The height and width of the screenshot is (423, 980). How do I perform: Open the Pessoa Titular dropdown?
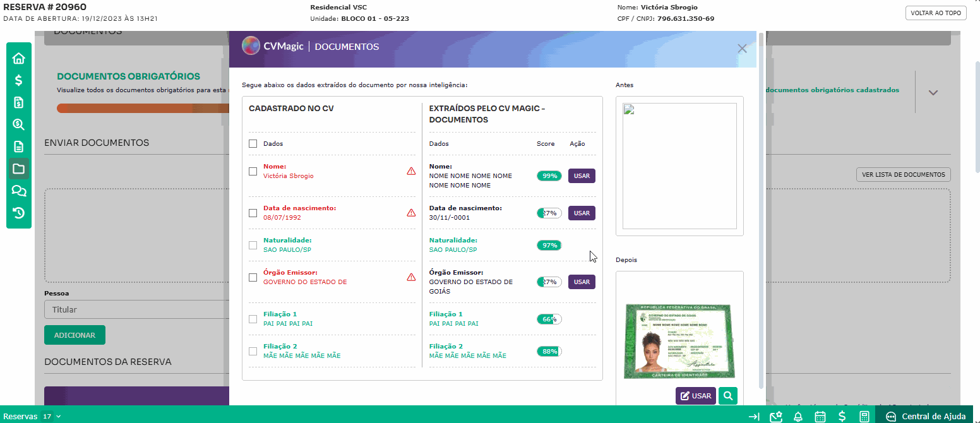click(x=136, y=309)
